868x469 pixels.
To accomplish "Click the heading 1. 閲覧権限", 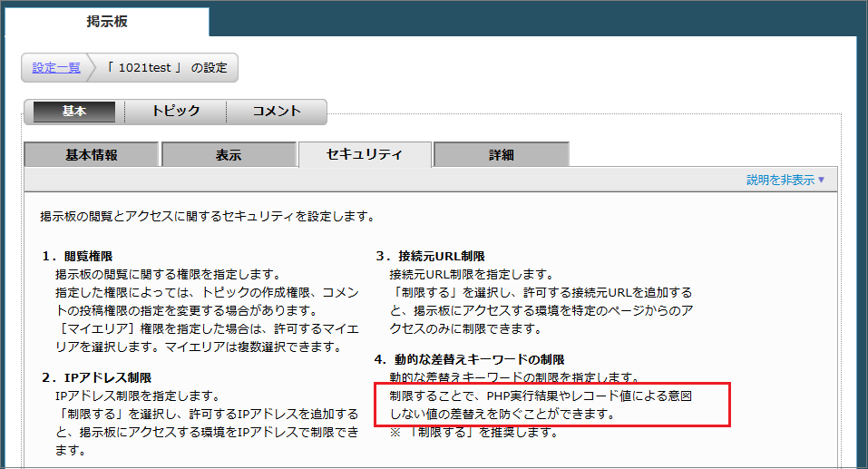I will click(83, 257).
